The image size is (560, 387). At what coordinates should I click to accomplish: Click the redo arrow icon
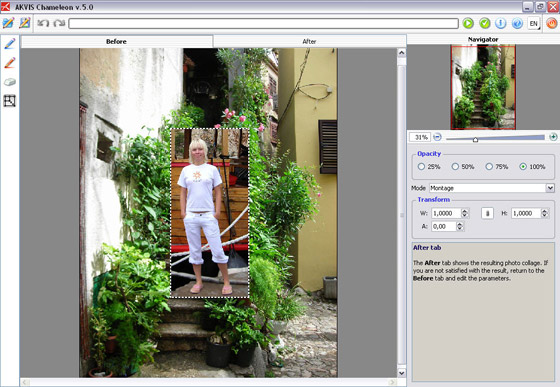point(59,23)
